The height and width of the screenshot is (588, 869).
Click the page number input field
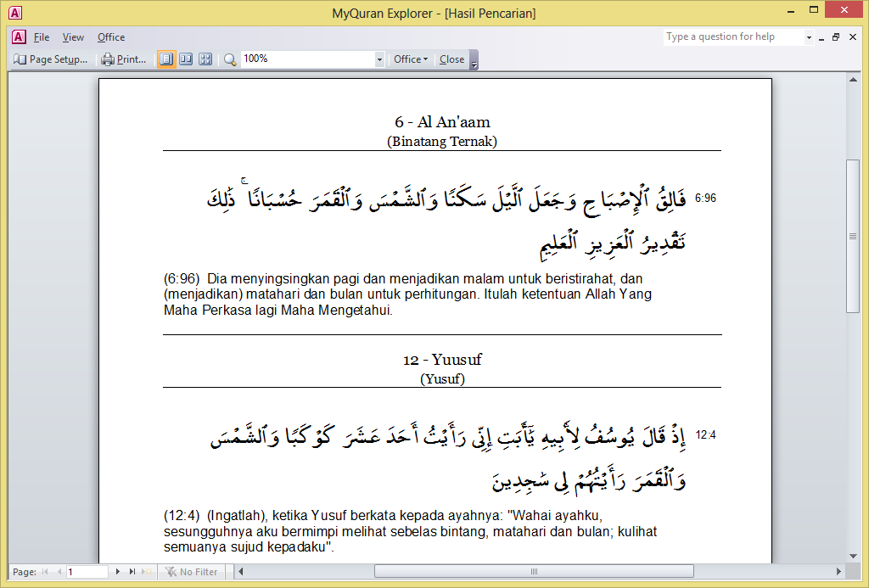[87, 572]
